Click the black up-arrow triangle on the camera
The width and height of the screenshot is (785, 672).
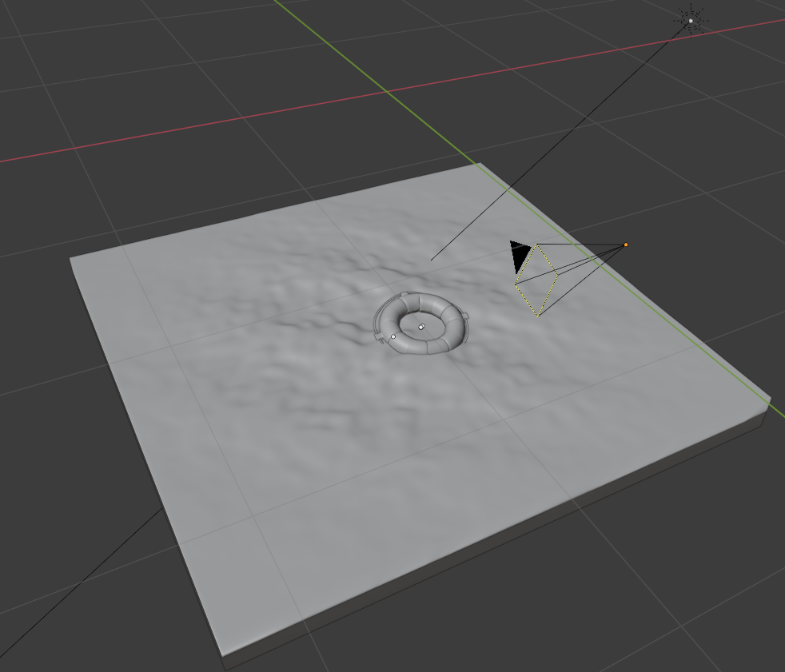click(520, 256)
